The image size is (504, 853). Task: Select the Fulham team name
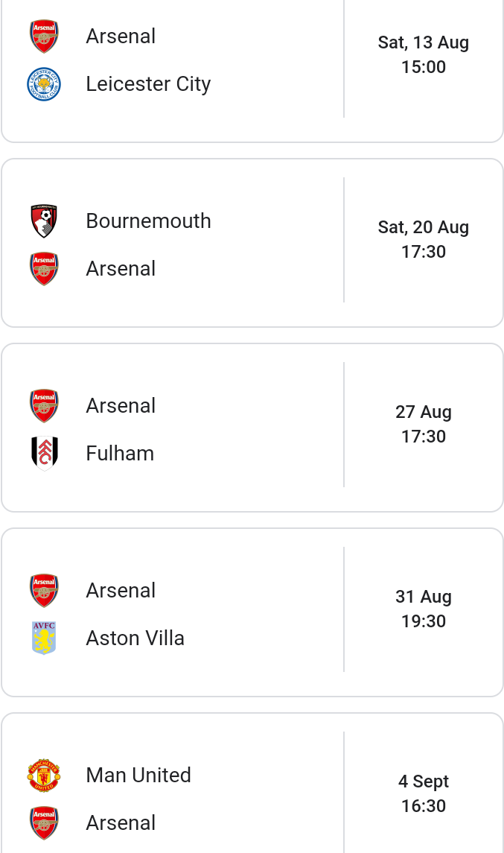click(x=120, y=453)
